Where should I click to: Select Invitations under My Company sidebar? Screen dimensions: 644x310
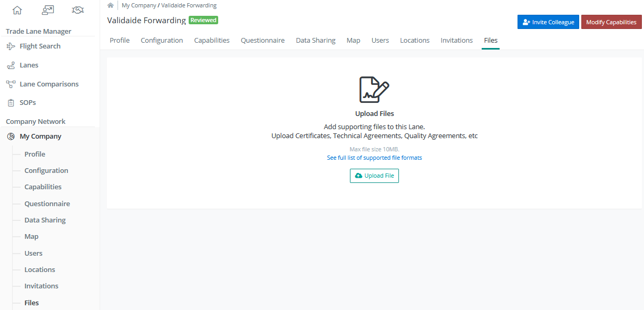pos(41,286)
